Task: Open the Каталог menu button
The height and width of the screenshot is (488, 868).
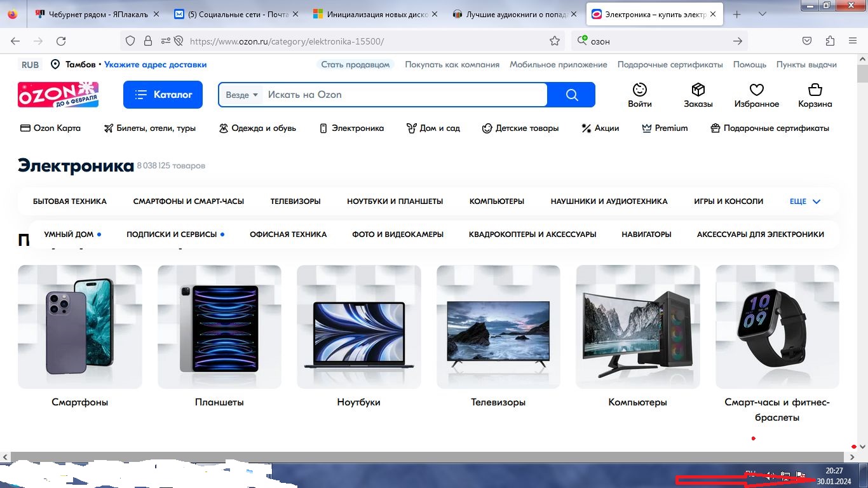Action: [163, 95]
